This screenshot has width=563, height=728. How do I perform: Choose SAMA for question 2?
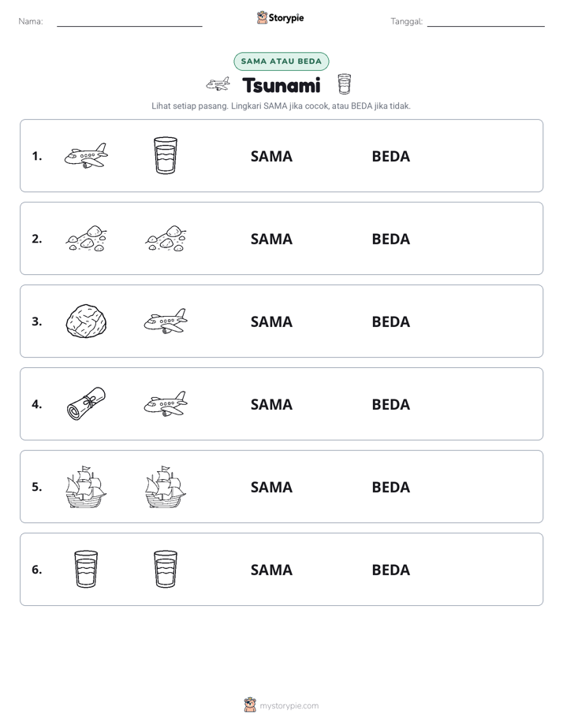271,239
